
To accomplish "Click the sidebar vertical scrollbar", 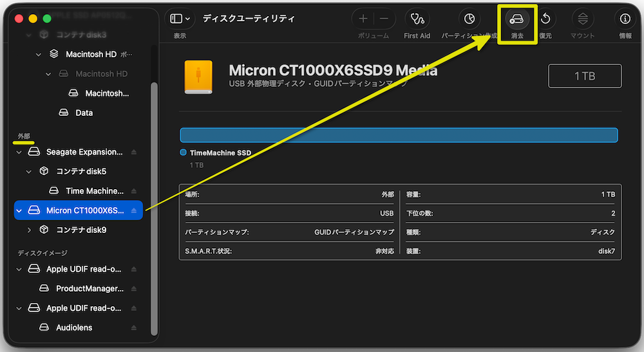I will (x=154, y=208).
